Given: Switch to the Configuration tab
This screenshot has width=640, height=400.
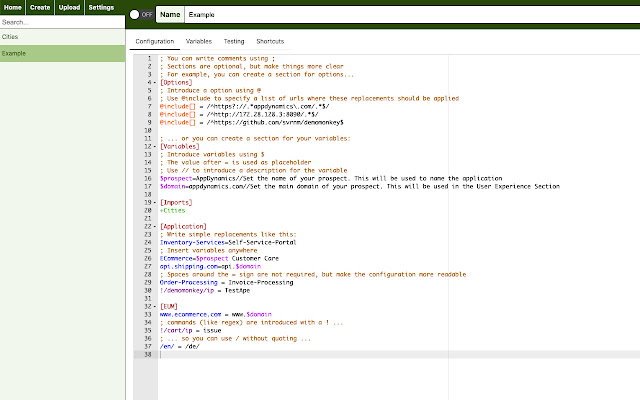Looking at the screenshot, I should 154,42.
